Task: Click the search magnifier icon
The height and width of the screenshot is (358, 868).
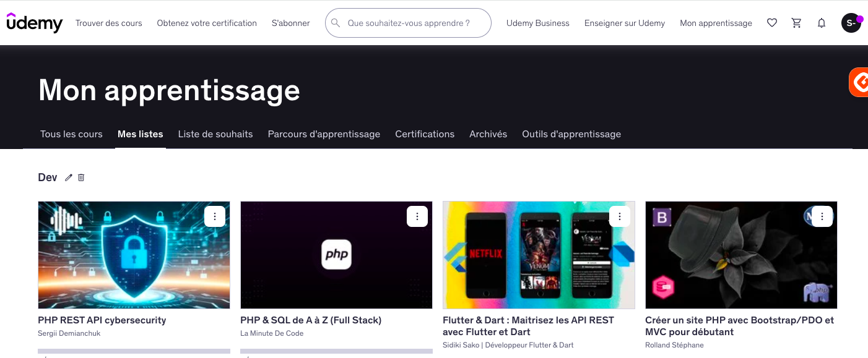Action: click(336, 23)
